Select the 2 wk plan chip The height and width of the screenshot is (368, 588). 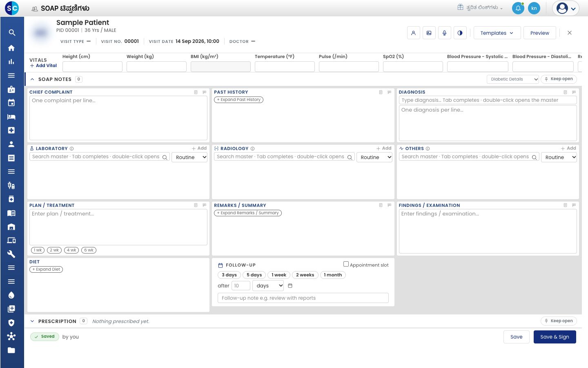coord(55,250)
